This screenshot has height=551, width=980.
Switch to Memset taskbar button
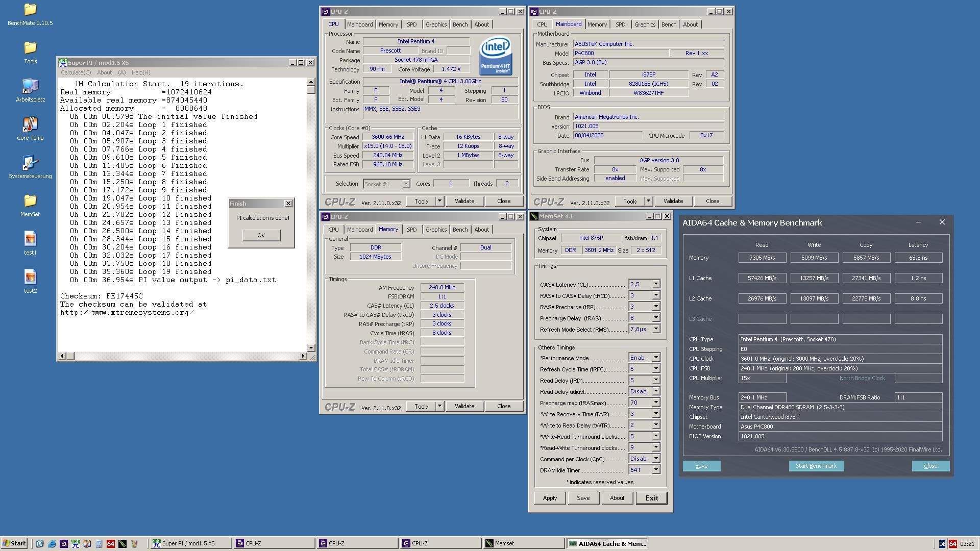pos(524,544)
